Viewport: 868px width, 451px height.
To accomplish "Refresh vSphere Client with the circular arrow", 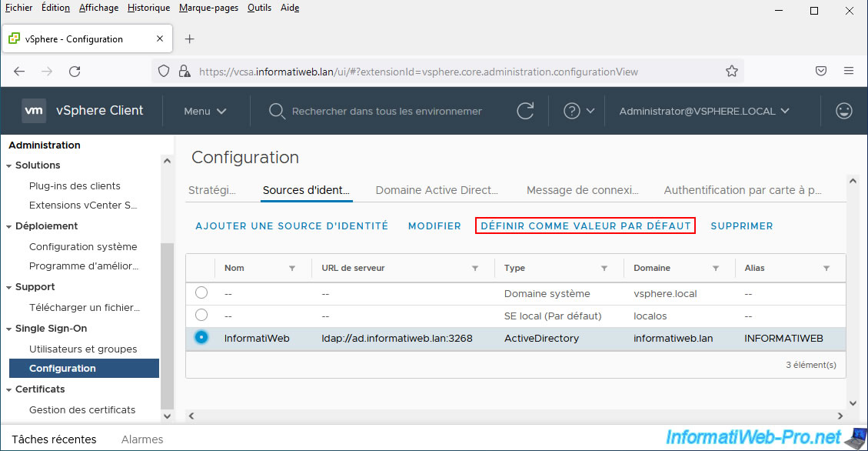I will (525, 111).
